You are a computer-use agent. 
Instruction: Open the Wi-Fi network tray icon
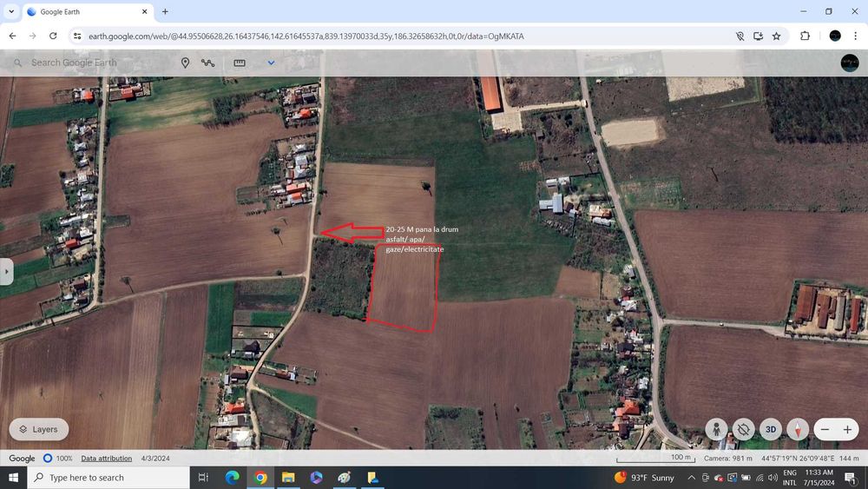[759, 478]
